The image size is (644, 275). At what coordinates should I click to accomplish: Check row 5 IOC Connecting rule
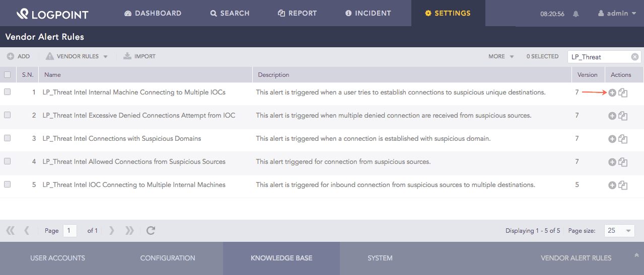(7, 185)
